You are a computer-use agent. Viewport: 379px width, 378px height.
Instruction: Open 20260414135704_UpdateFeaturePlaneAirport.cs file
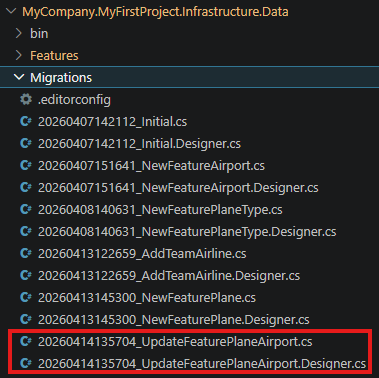pyautogui.click(x=175, y=342)
